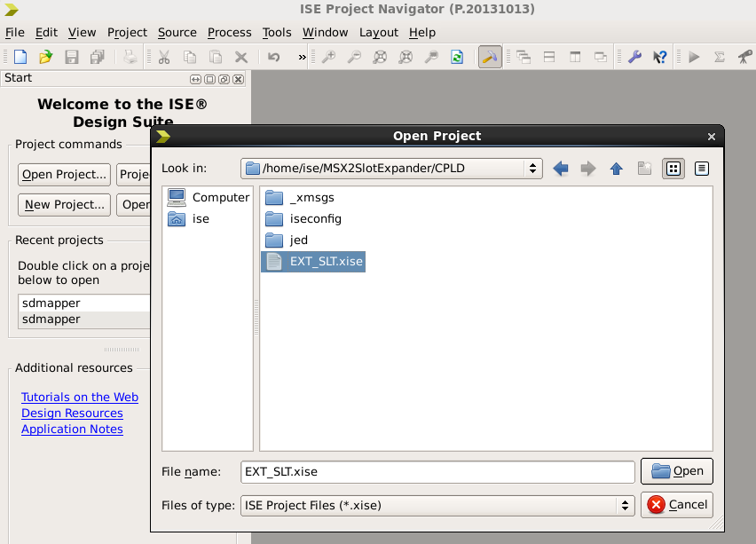Click the New file toolbar icon
The image size is (756, 544).
(x=20, y=57)
